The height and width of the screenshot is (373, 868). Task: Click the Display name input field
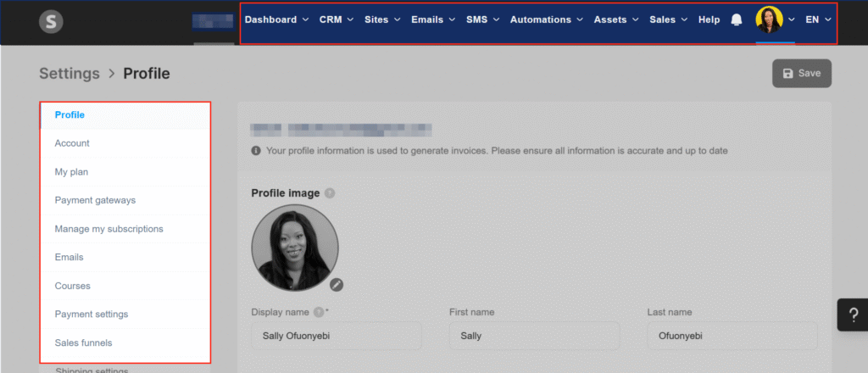[x=336, y=336]
